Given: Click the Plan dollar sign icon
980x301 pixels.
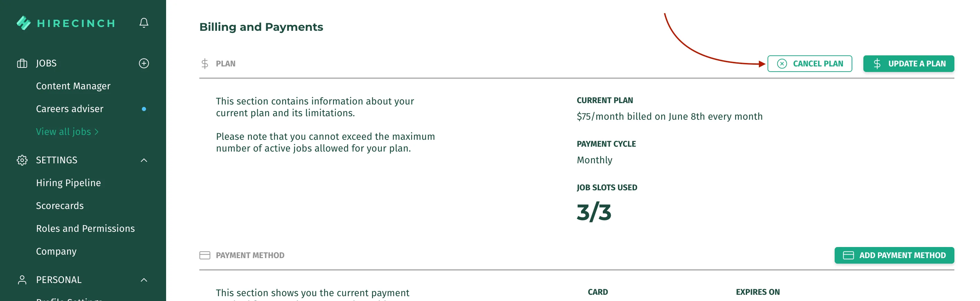Looking at the screenshot, I should click(x=205, y=64).
